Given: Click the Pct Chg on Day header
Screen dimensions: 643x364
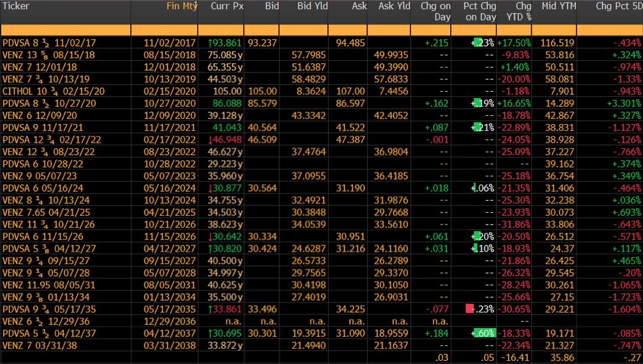Looking at the screenshot, I should coord(480,12).
